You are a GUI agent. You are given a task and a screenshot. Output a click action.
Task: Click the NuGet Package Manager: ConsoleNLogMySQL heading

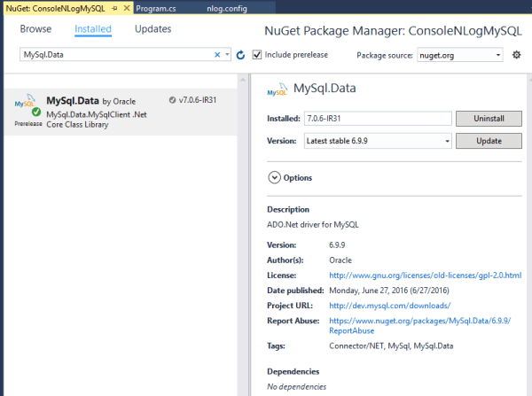tap(393, 31)
